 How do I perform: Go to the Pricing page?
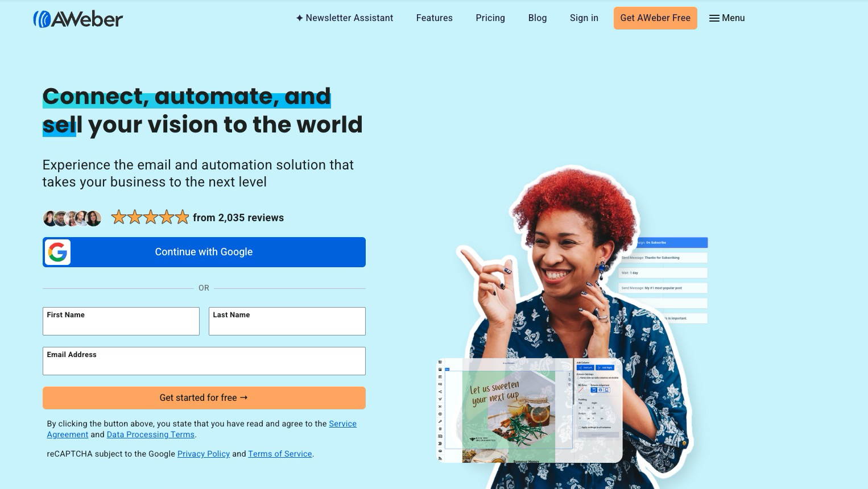point(490,18)
